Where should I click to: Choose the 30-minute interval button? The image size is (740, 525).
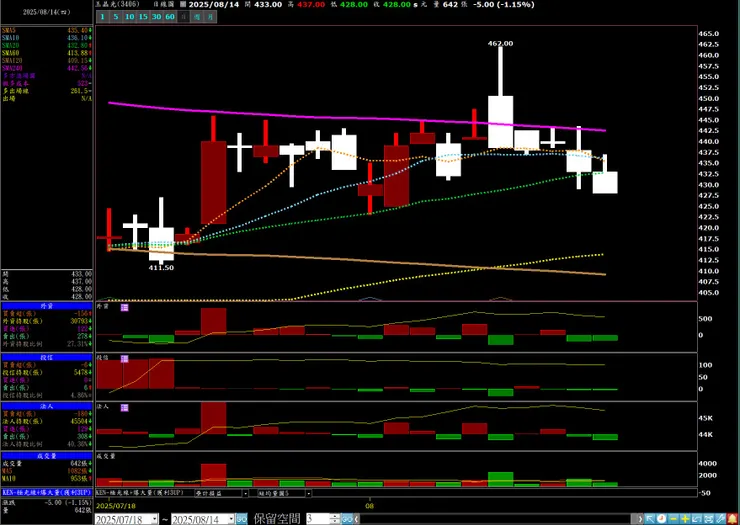(156, 17)
